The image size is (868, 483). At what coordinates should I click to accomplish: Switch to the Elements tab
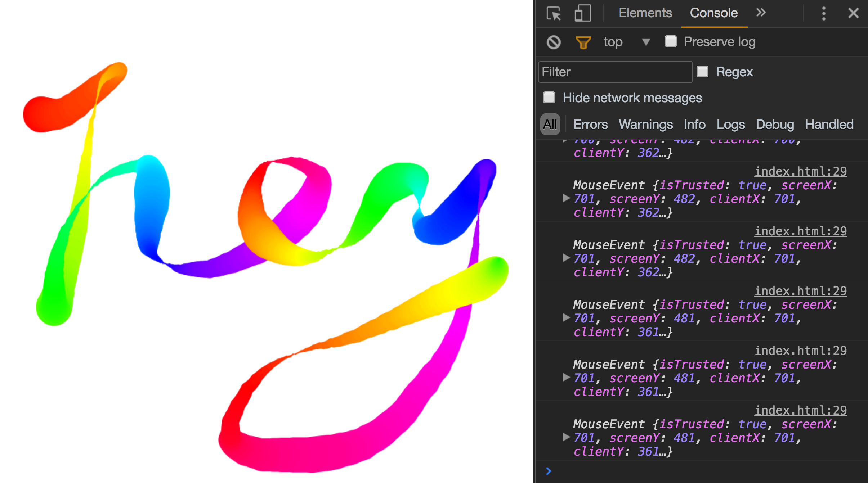645,13
